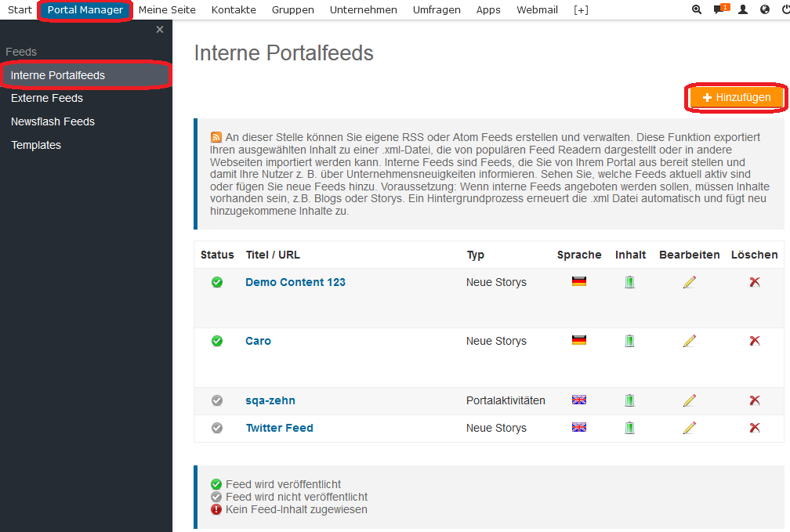The height and width of the screenshot is (532, 790).
Task: Delete Caro feed with red X
Action: coord(755,341)
